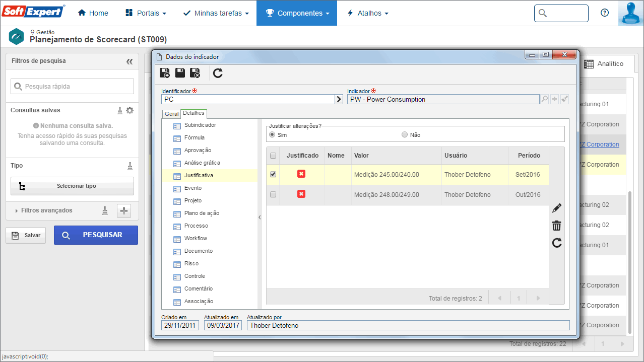Open the Fórmula item in details list
The height and width of the screenshot is (362, 644).
(194, 137)
